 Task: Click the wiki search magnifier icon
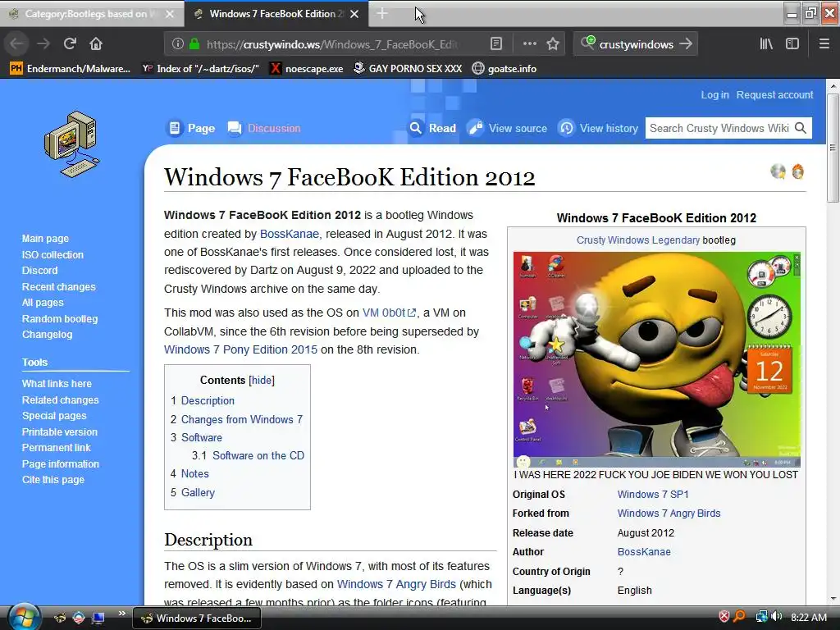click(801, 128)
